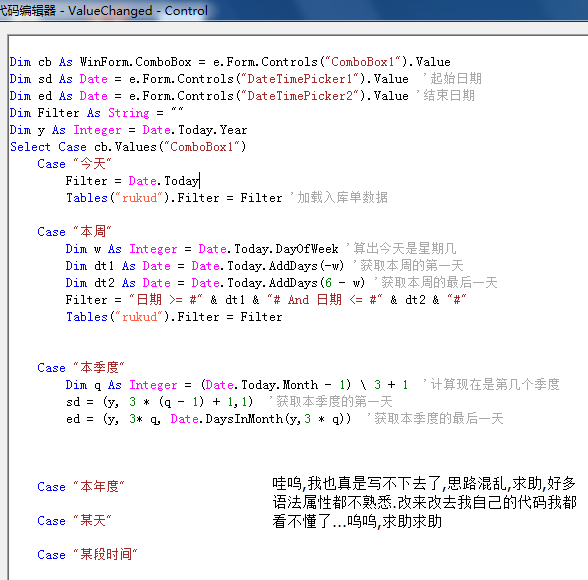Place cursor on Select Case keyword
Screen dimensions: 588x580
pyautogui.click(x=30, y=147)
